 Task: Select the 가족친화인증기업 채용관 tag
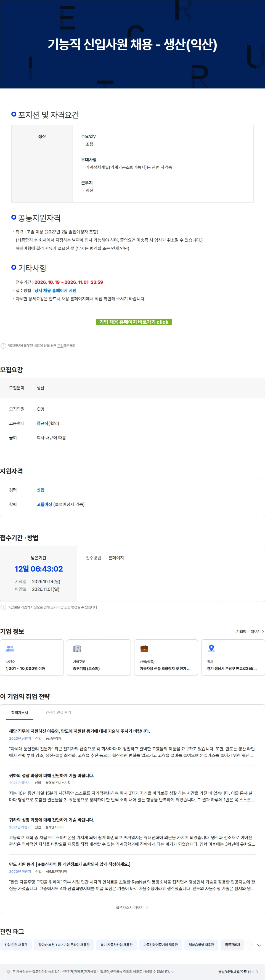coord(161,945)
